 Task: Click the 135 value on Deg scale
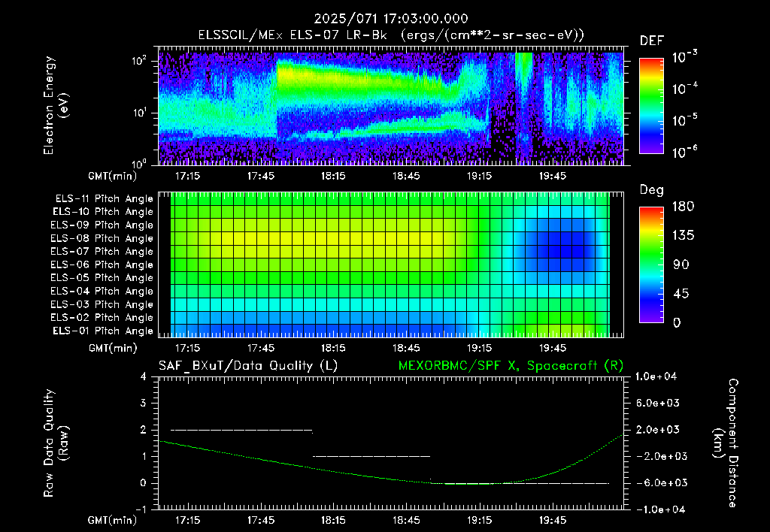[x=683, y=236]
